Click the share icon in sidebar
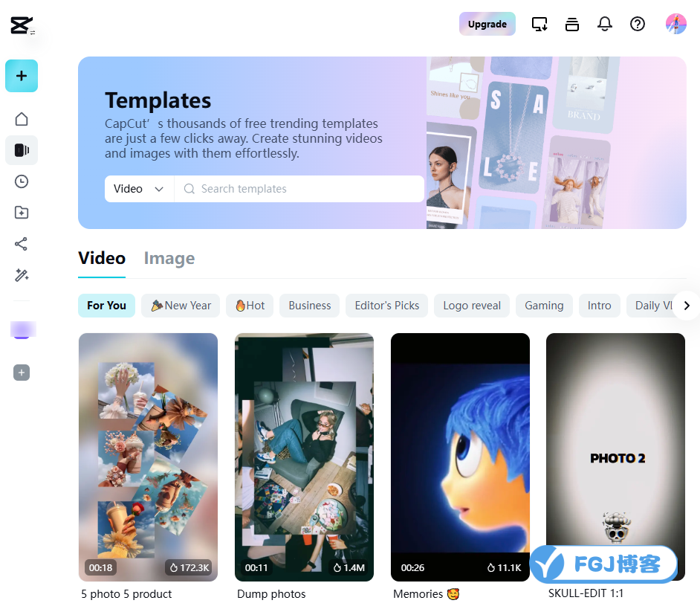The width and height of the screenshot is (700, 609). 22,244
